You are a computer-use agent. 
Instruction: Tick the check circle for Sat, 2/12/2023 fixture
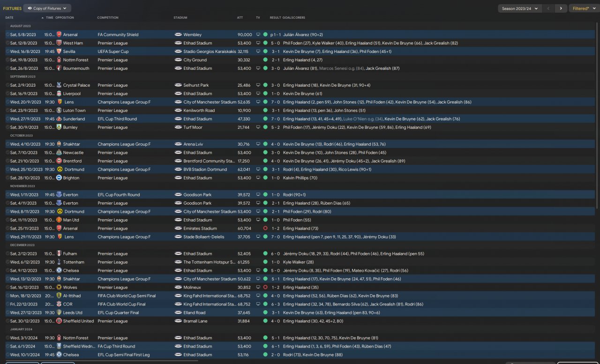tap(7, 254)
